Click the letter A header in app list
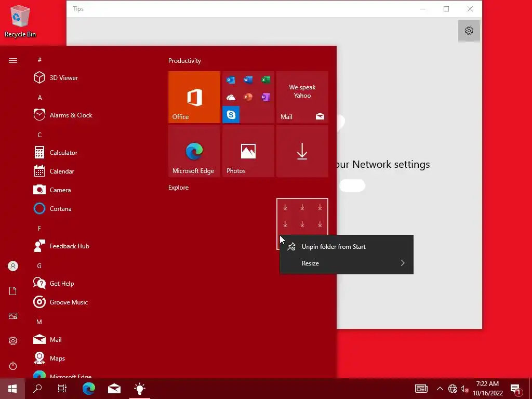 coord(39,97)
